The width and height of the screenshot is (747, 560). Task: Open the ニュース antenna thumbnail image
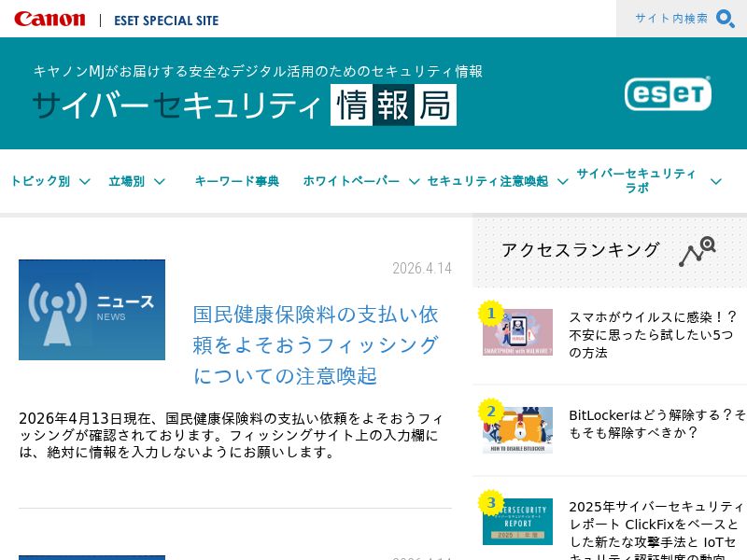pos(92,310)
